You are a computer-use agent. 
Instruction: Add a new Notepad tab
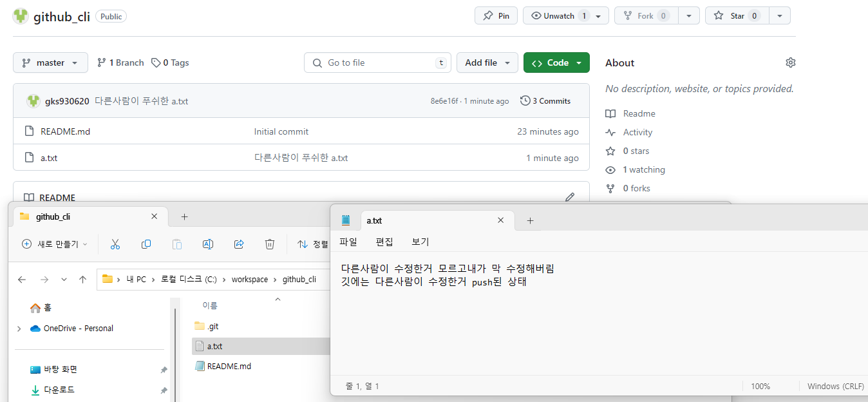click(x=530, y=220)
